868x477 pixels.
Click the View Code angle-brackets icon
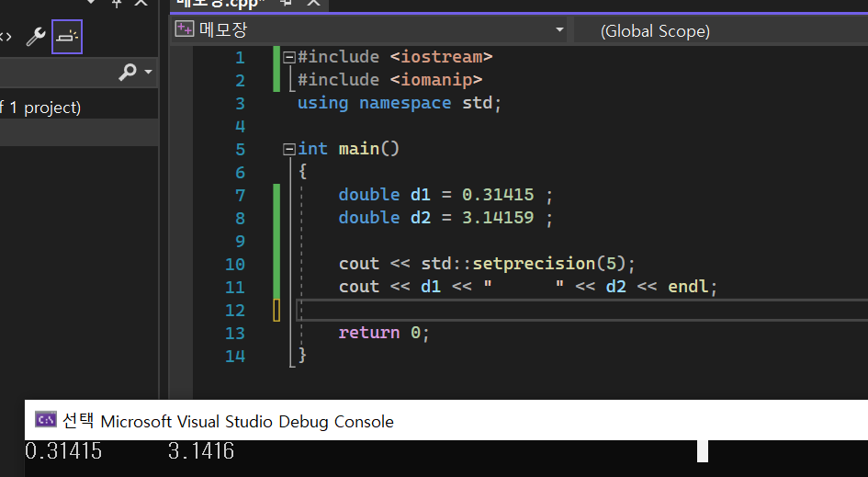[5, 37]
